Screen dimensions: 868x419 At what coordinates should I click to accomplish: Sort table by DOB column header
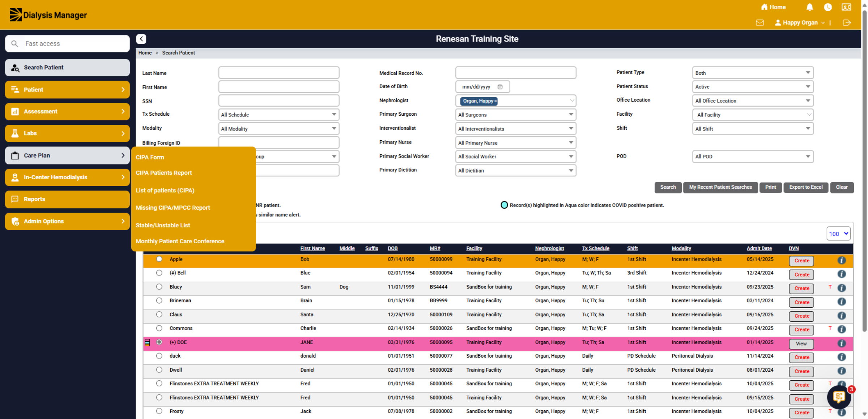click(392, 248)
